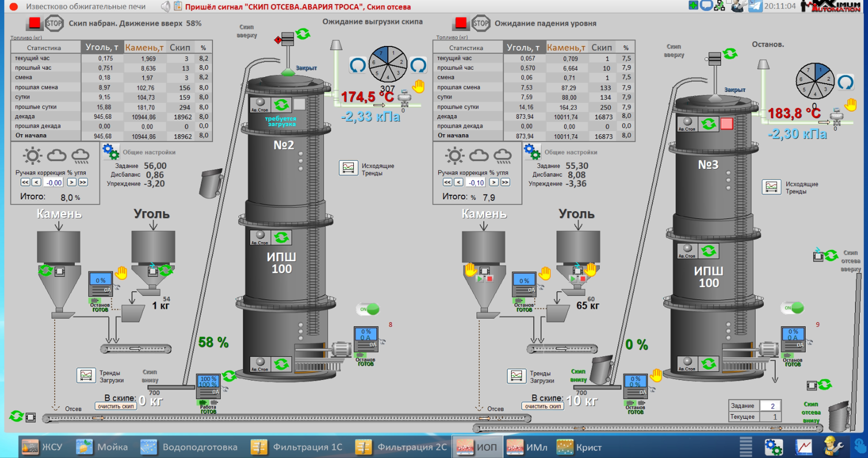Click the top 'Ав.Стоп' button on kiln №2
868x458 pixels.
click(x=260, y=105)
